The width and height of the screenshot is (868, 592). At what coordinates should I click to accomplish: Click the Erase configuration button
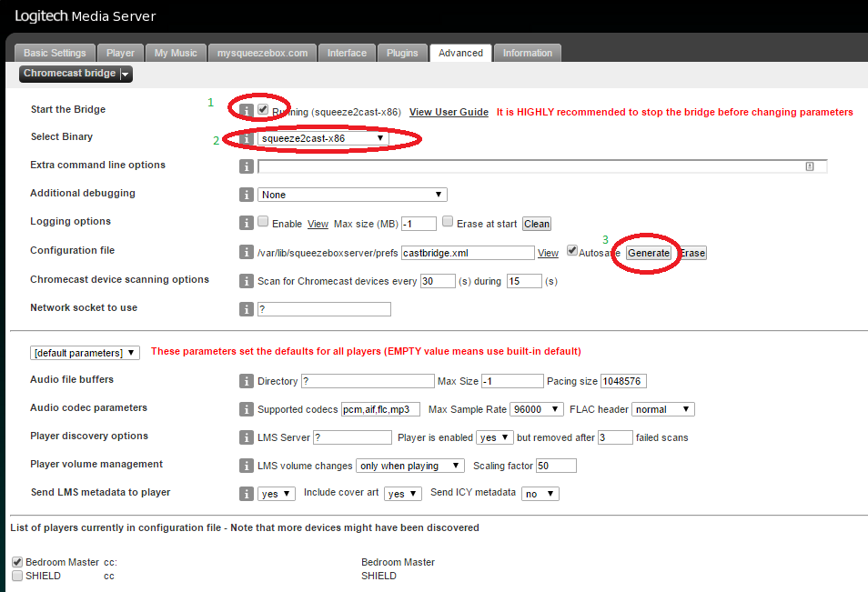click(692, 253)
